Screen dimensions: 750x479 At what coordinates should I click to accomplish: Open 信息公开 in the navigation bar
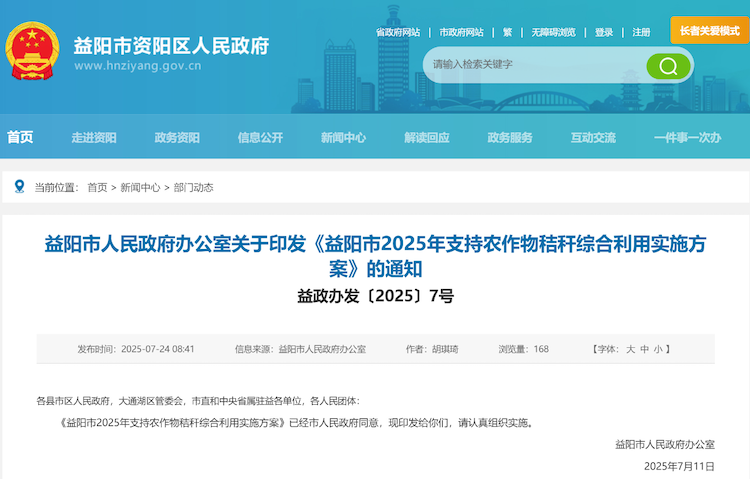260,138
